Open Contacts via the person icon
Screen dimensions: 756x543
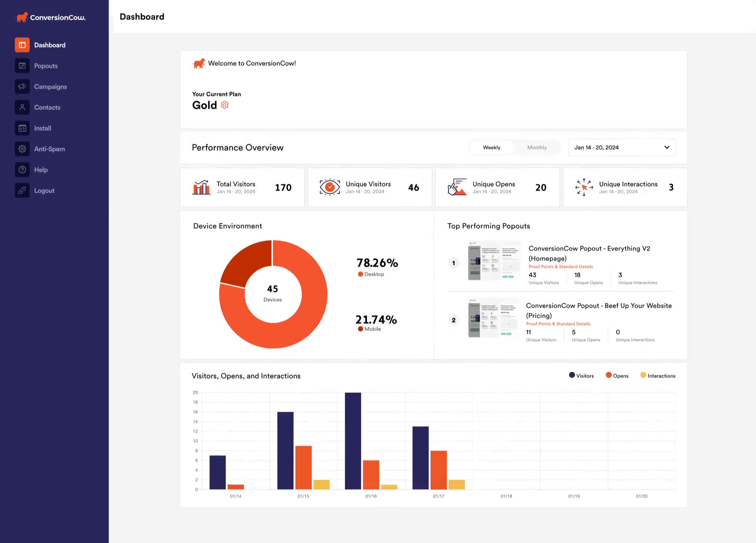coord(22,107)
